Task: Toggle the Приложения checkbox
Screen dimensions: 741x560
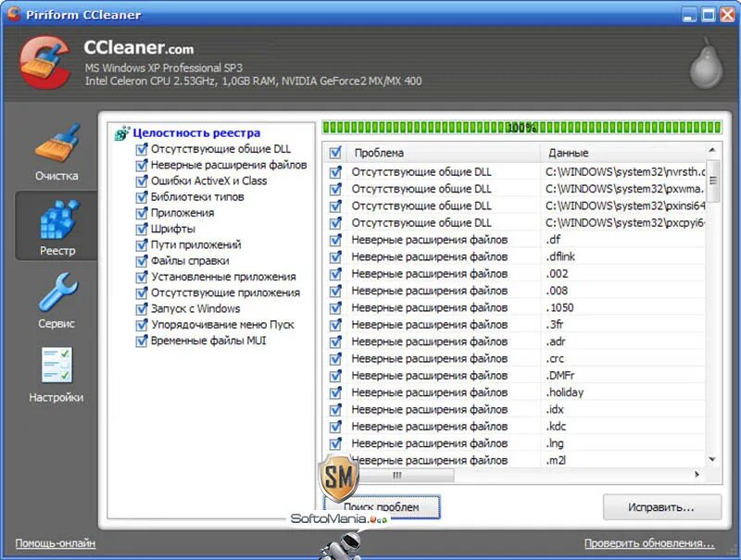Action: click(x=142, y=214)
